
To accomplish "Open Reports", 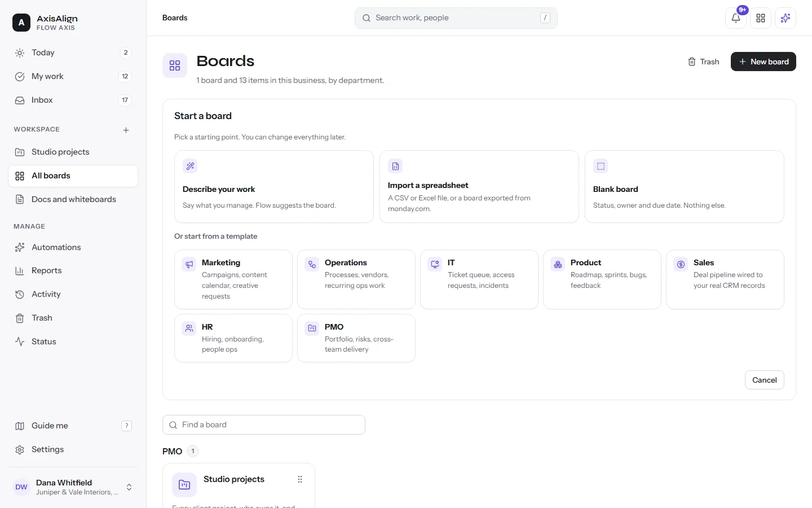I will pyautogui.click(x=73, y=270).
